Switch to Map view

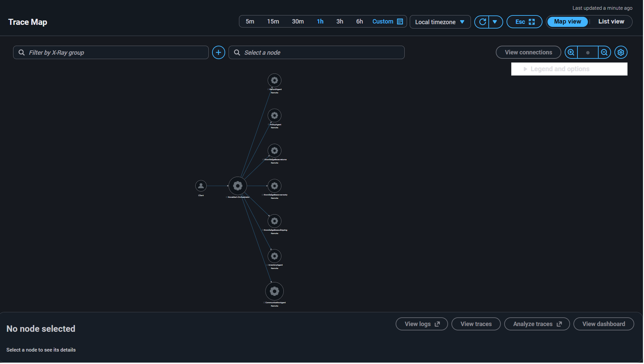pos(568,21)
